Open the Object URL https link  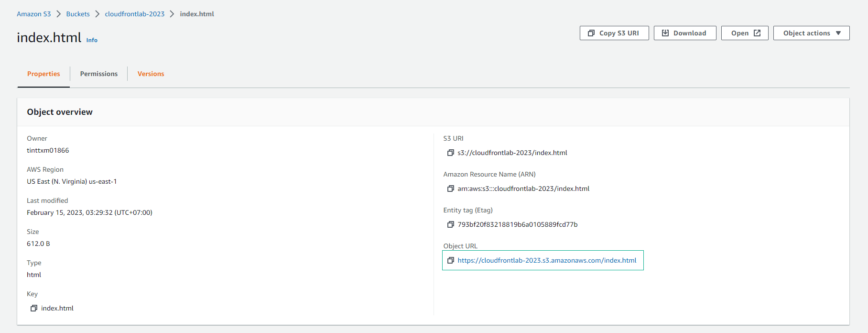tap(547, 260)
